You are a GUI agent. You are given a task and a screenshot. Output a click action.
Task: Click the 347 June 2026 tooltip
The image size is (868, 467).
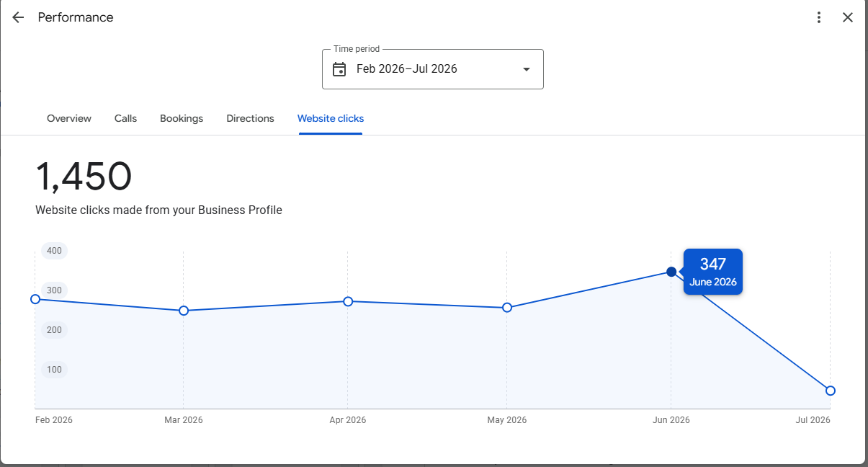[x=713, y=272]
